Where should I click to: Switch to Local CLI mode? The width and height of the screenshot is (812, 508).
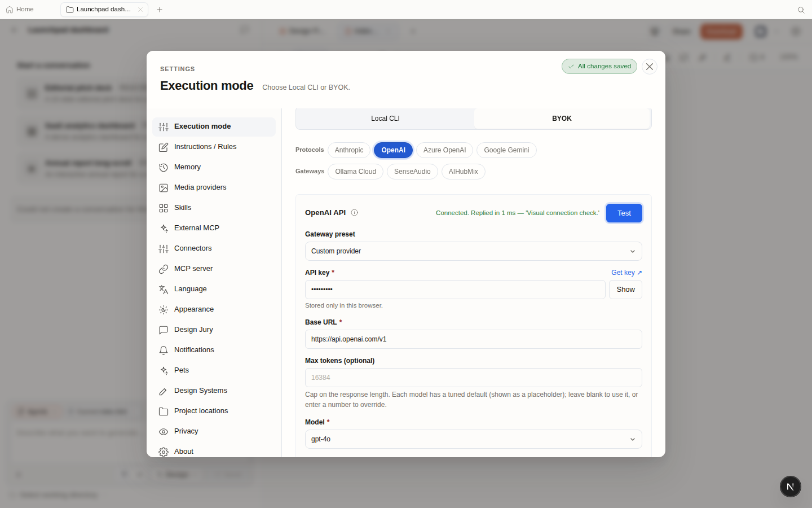[x=385, y=119]
